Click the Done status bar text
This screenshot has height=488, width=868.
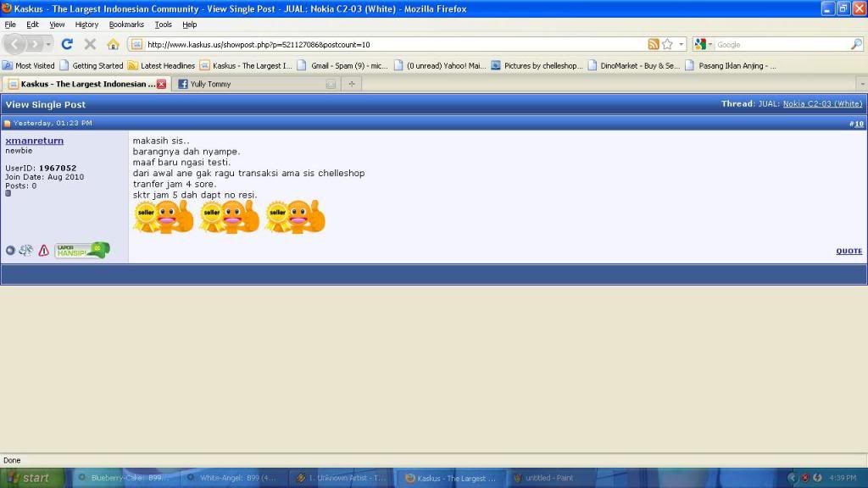(x=12, y=460)
